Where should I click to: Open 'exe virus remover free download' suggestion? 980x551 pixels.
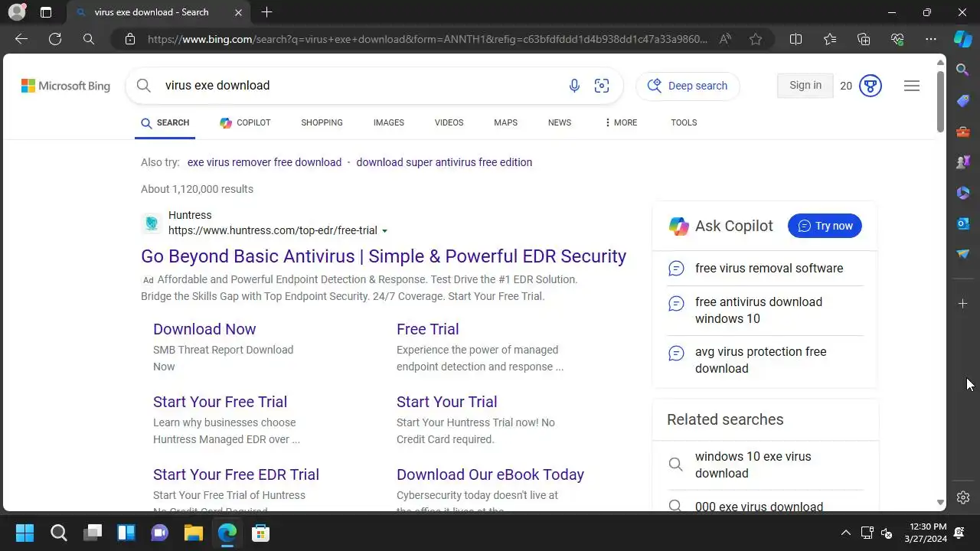(x=264, y=162)
